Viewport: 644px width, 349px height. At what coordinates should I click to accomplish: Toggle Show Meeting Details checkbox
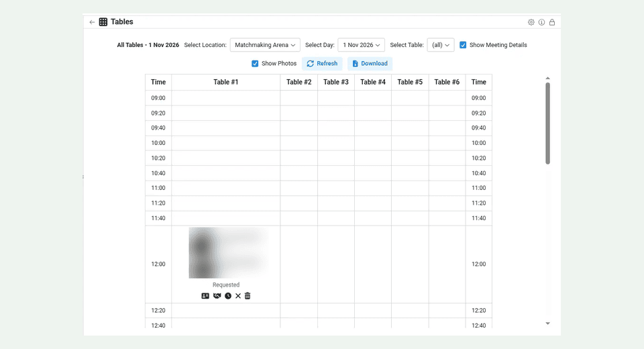pos(463,45)
